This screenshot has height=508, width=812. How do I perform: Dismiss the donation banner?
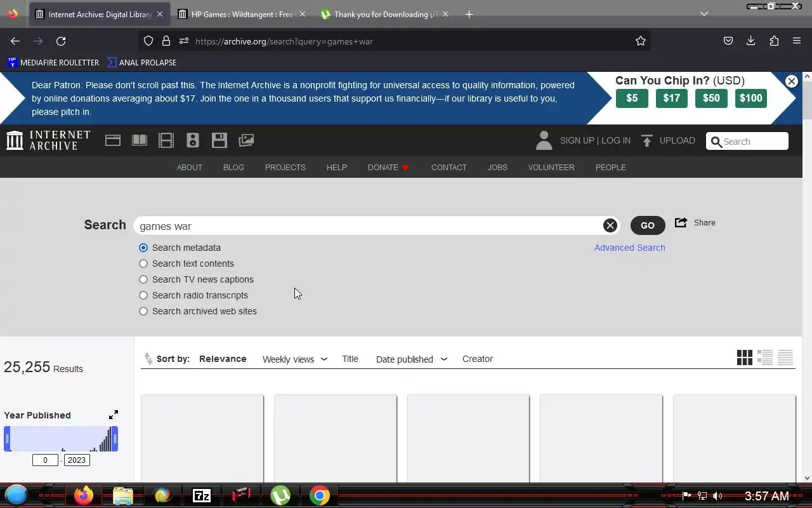(791, 81)
